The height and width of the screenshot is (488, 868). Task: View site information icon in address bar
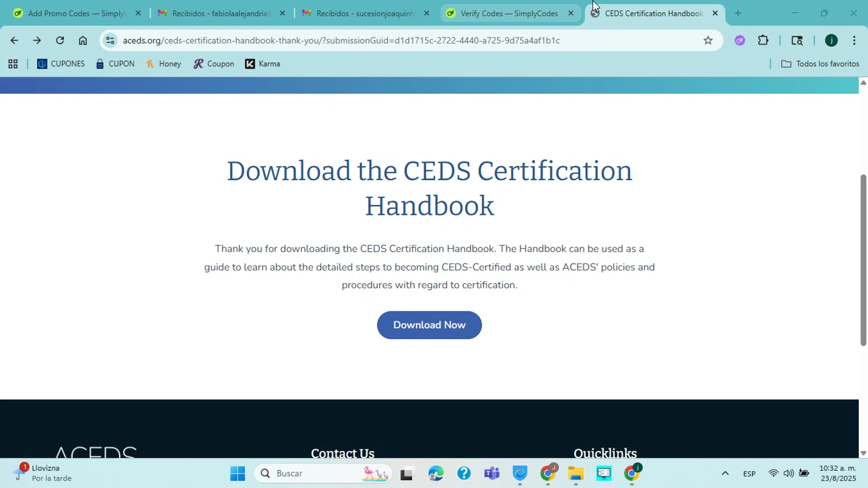(x=110, y=41)
